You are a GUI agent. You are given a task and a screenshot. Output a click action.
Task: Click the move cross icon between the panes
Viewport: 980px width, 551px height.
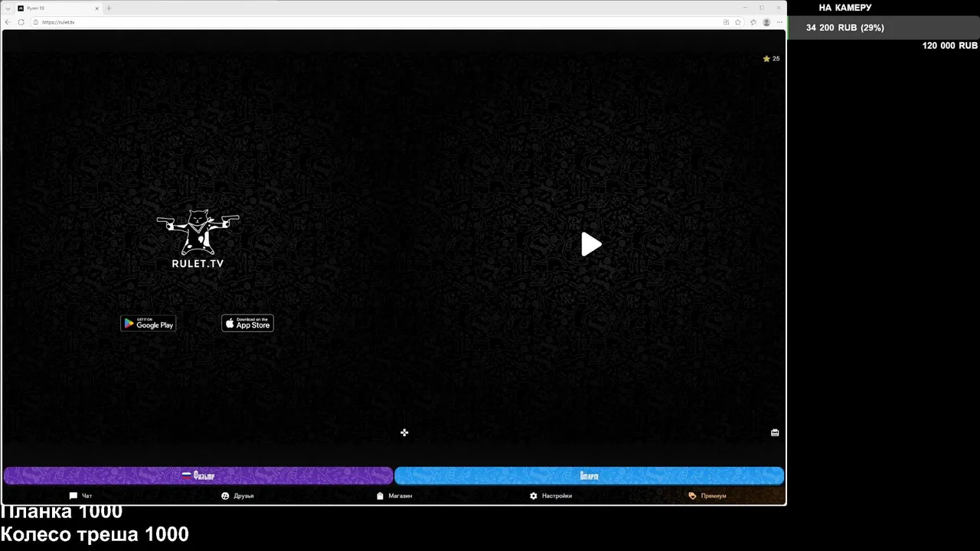tap(404, 433)
